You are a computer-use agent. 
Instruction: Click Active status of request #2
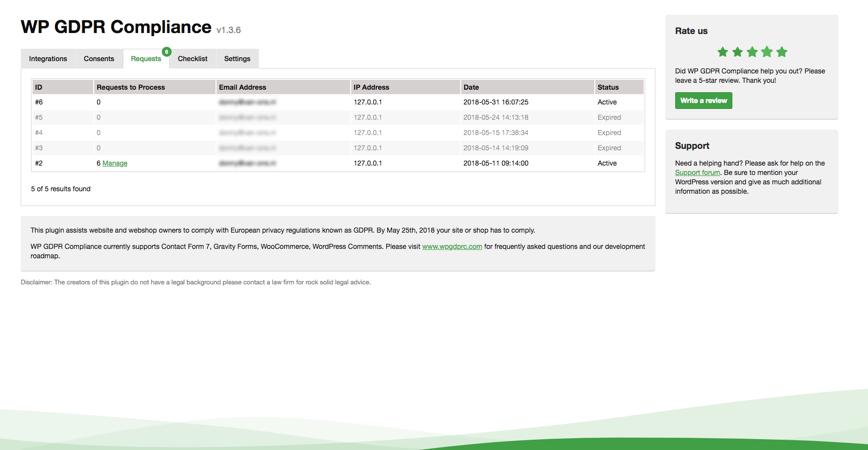pyautogui.click(x=607, y=163)
